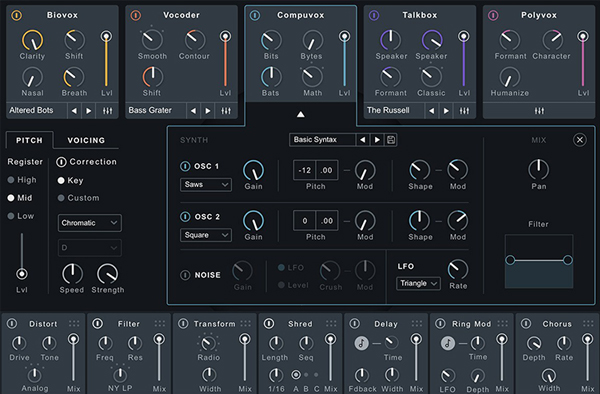Toggle Biovox module power
Image resolution: width=600 pixels, height=394 pixels.
point(16,15)
